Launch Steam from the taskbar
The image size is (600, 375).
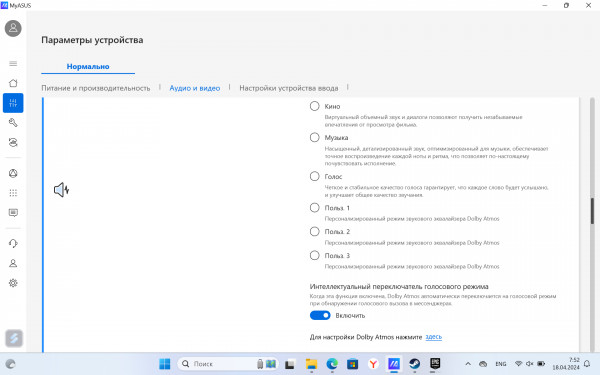(414, 364)
